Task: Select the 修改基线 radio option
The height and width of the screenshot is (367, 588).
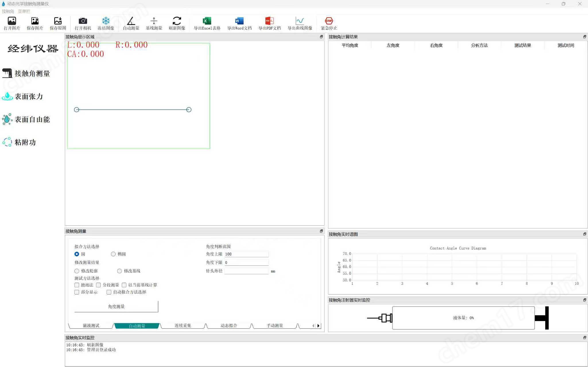Action: tap(119, 271)
